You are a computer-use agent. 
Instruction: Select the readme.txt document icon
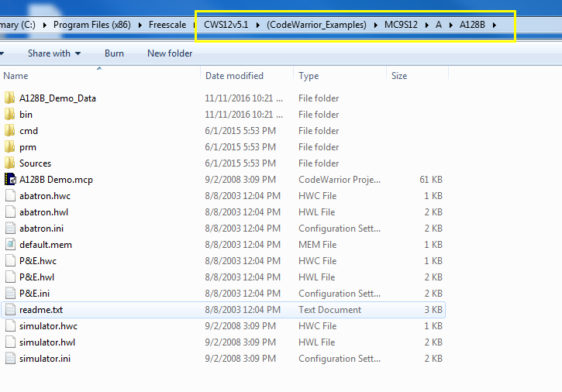click(10, 310)
